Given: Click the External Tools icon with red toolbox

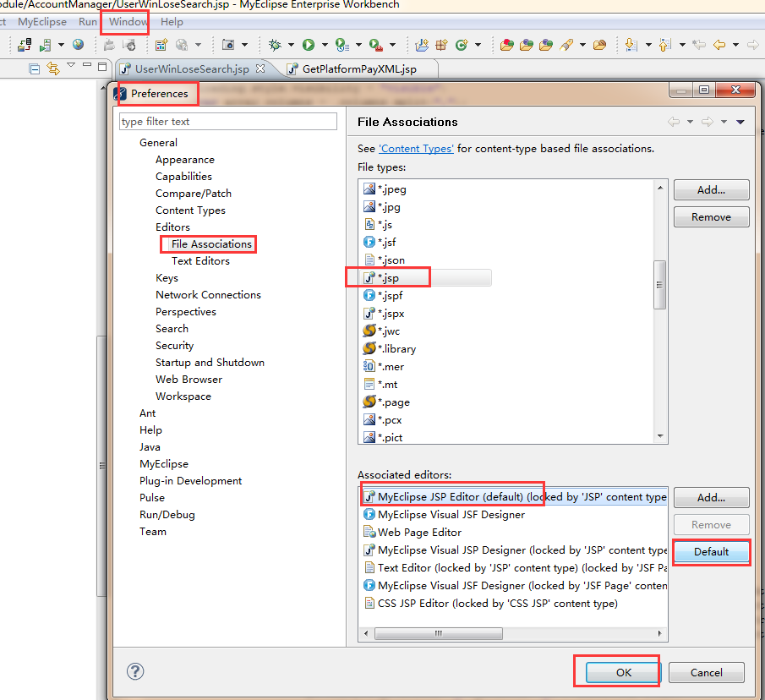Looking at the screenshot, I should click(x=375, y=45).
